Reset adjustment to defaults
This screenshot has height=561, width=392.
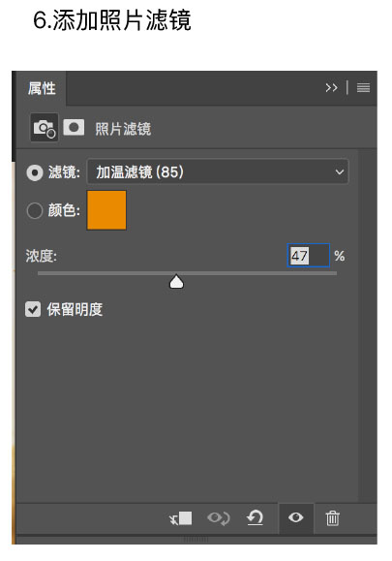(x=256, y=517)
